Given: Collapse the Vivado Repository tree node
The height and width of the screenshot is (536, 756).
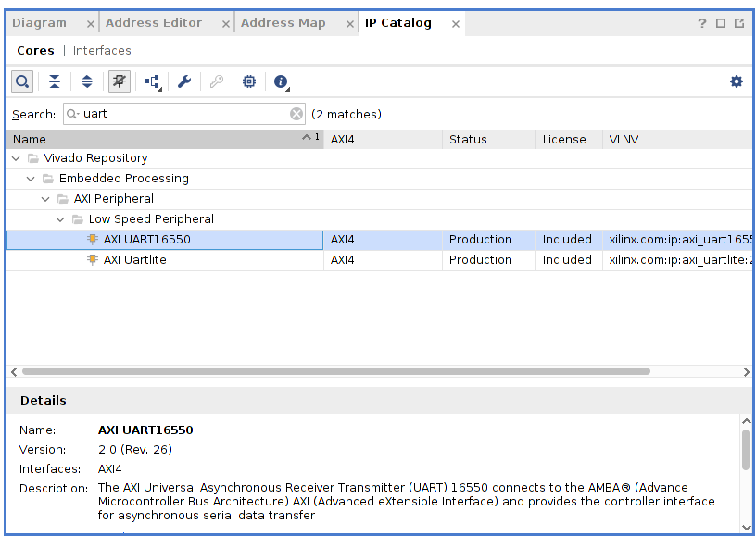Looking at the screenshot, I should point(17,158).
